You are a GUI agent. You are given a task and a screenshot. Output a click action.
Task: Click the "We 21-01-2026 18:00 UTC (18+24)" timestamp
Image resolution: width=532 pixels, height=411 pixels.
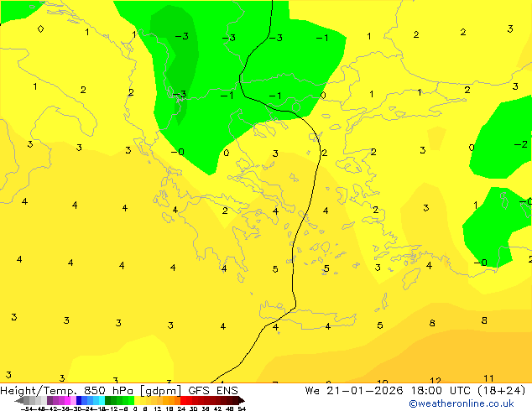click(415, 391)
